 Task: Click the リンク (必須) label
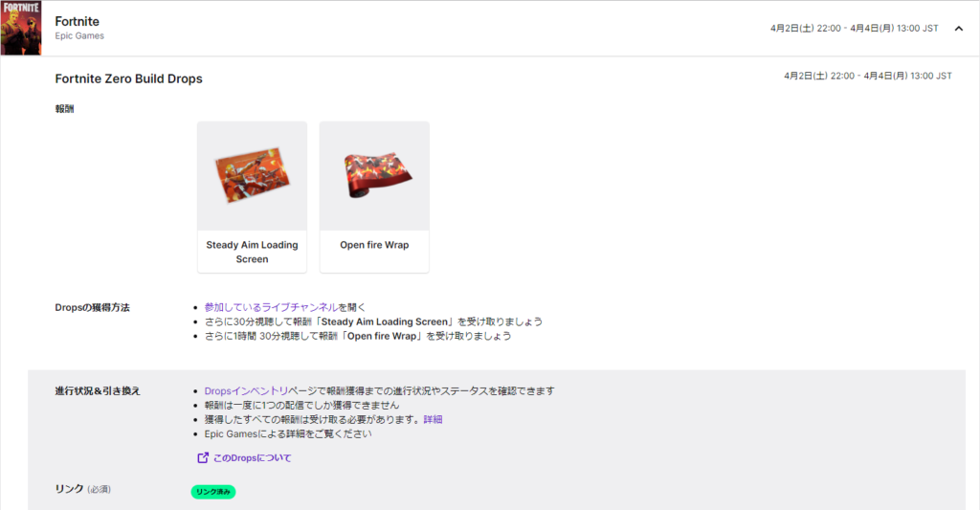pyautogui.click(x=82, y=489)
